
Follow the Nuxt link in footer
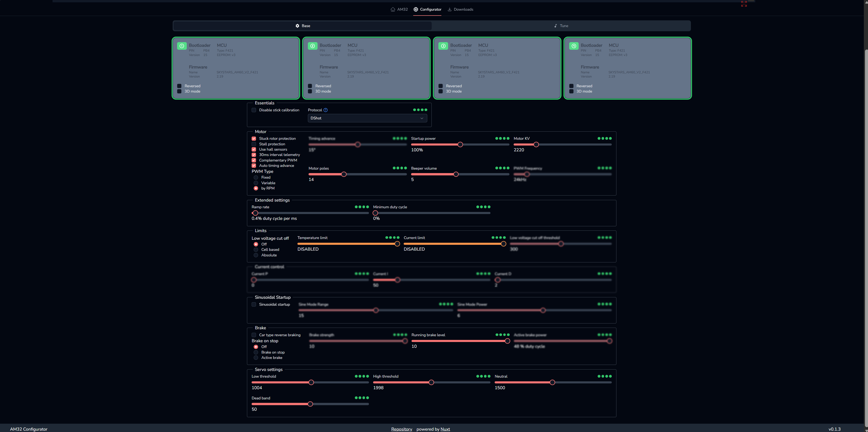(445, 429)
